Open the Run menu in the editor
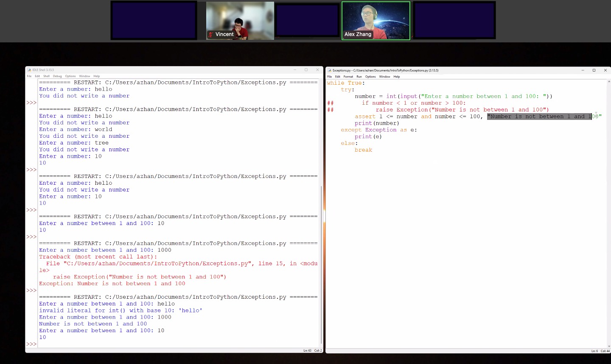Viewport: 611px width, 364px height. [x=359, y=77]
